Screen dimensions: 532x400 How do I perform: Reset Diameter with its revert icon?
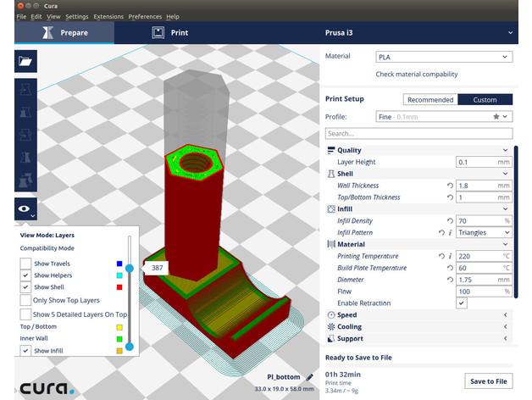tap(450, 280)
